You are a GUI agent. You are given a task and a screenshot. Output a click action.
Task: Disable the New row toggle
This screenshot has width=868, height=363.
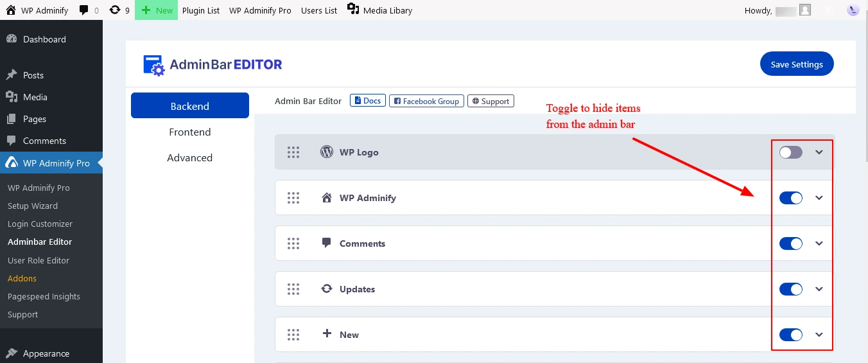pos(791,335)
